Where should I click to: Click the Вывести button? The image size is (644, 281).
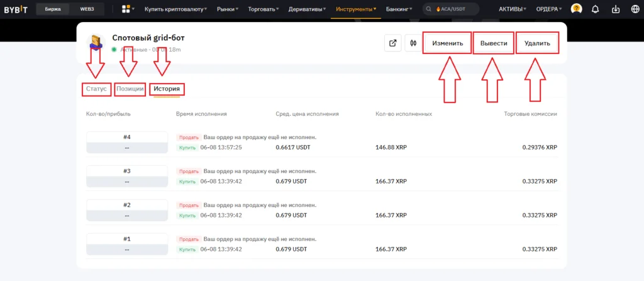coord(493,43)
